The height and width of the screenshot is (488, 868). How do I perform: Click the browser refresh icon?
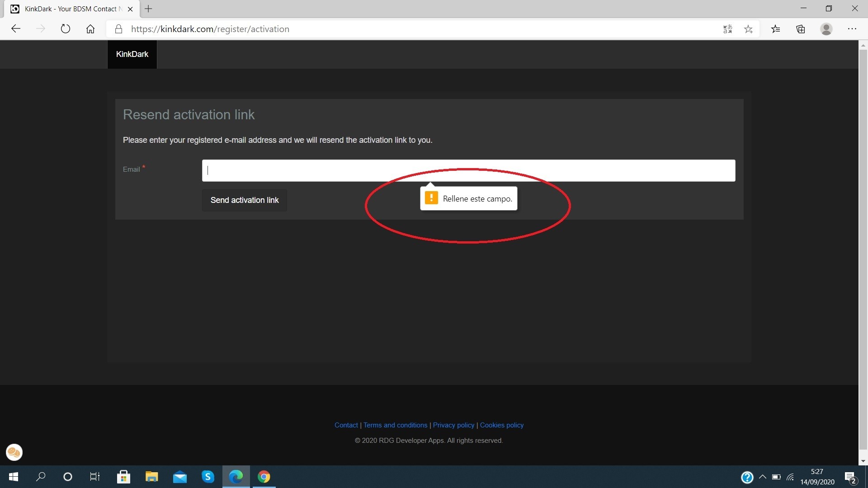[66, 29]
